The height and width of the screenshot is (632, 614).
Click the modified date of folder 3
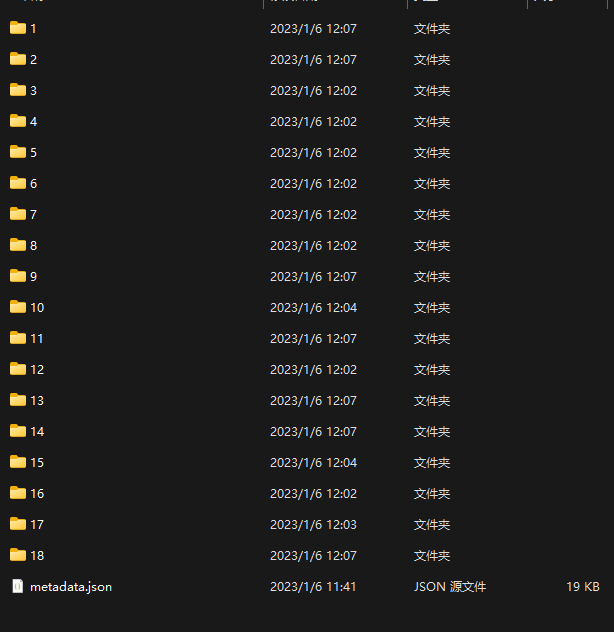click(313, 91)
